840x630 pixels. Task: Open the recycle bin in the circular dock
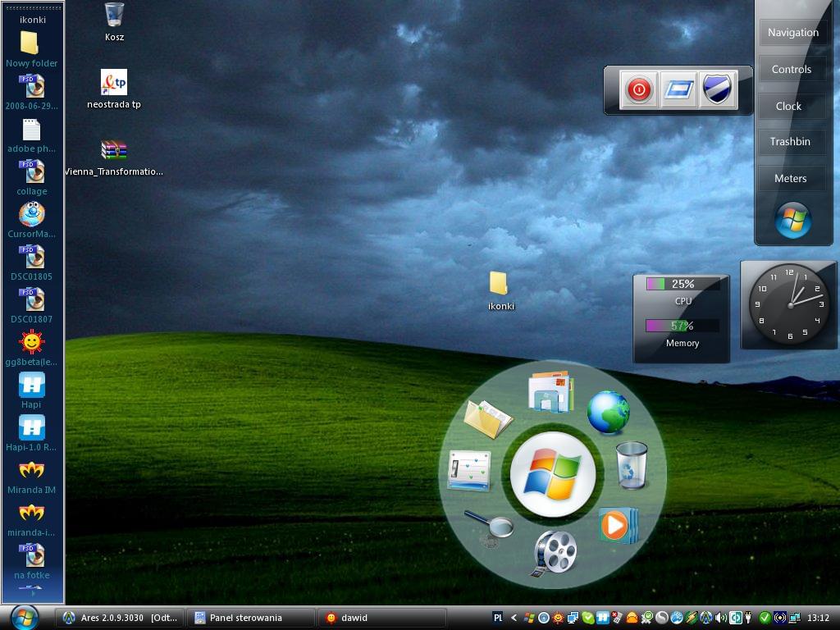[x=632, y=464]
